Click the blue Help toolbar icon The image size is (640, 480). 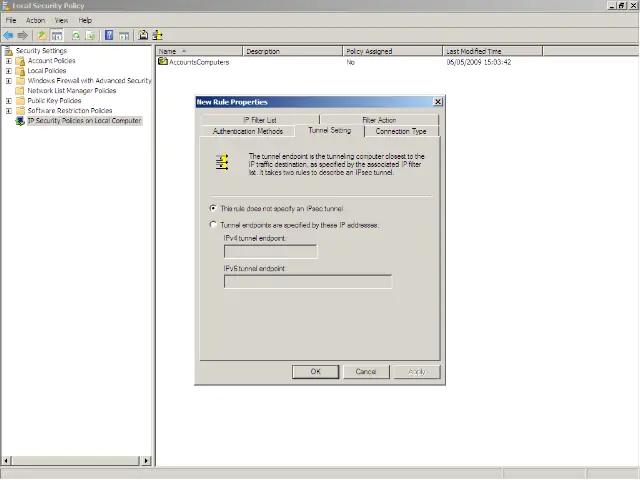pyautogui.click(x=109, y=35)
